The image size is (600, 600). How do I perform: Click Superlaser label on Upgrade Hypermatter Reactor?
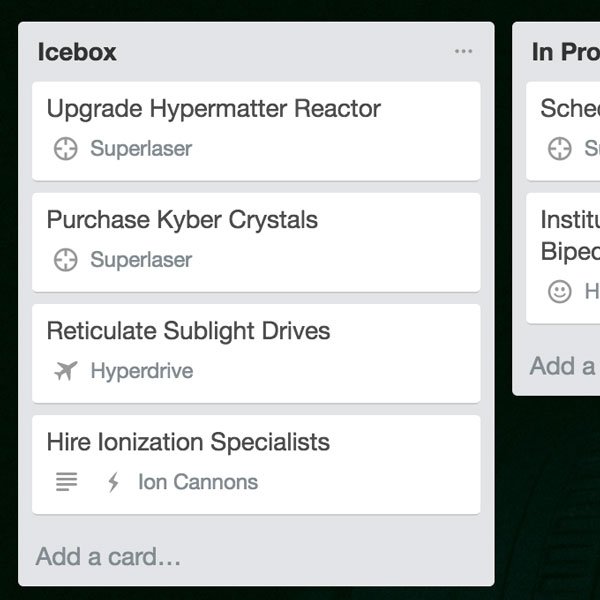pyautogui.click(x=141, y=149)
